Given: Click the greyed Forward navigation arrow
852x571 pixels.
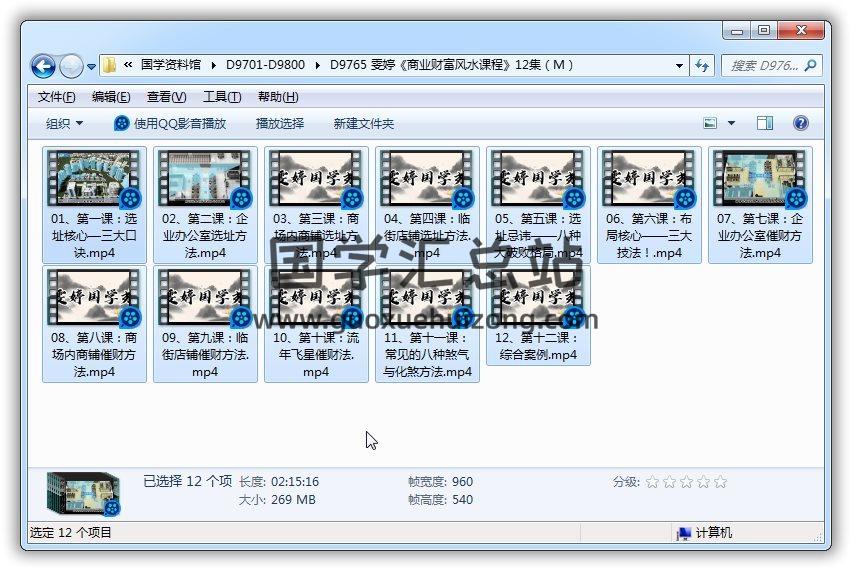Looking at the screenshot, I should [71, 66].
